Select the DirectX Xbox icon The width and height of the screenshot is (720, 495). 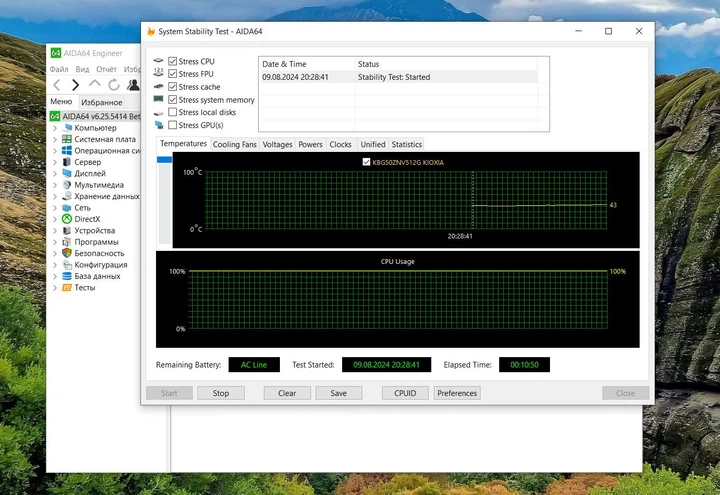coord(67,219)
